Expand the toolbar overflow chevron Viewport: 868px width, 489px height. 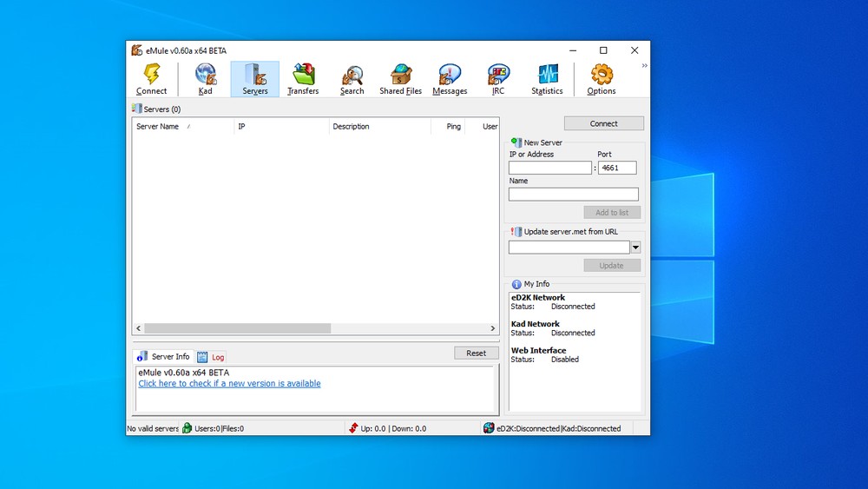644,65
